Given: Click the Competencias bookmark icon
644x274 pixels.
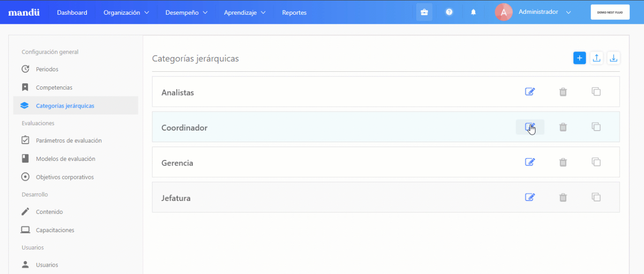Looking at the screenshot, I should pyautogui.click(x=25, y=87).
